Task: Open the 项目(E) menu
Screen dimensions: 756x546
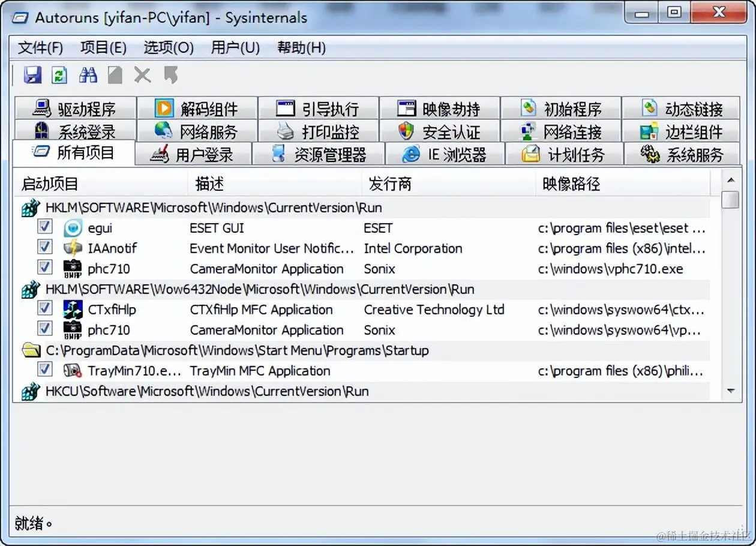Action: coord(104,48)
